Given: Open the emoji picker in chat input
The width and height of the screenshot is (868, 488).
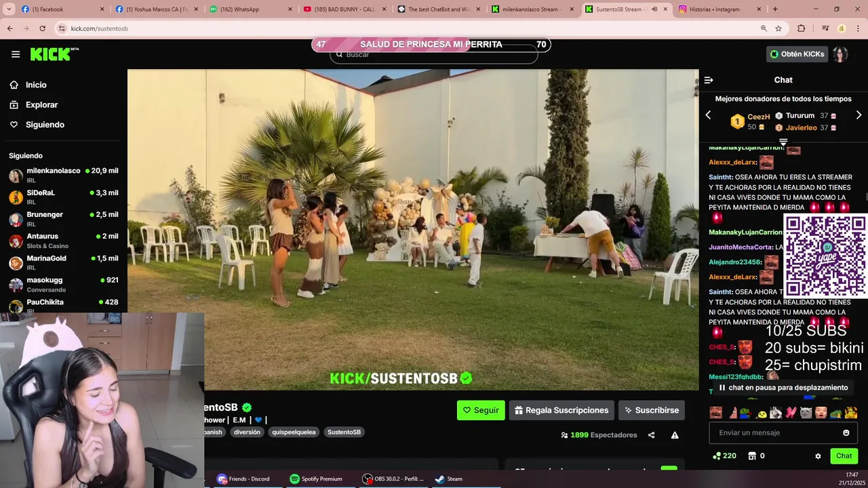Looking at the screenshot, I should pyautogui.click(x=846, y=432).
